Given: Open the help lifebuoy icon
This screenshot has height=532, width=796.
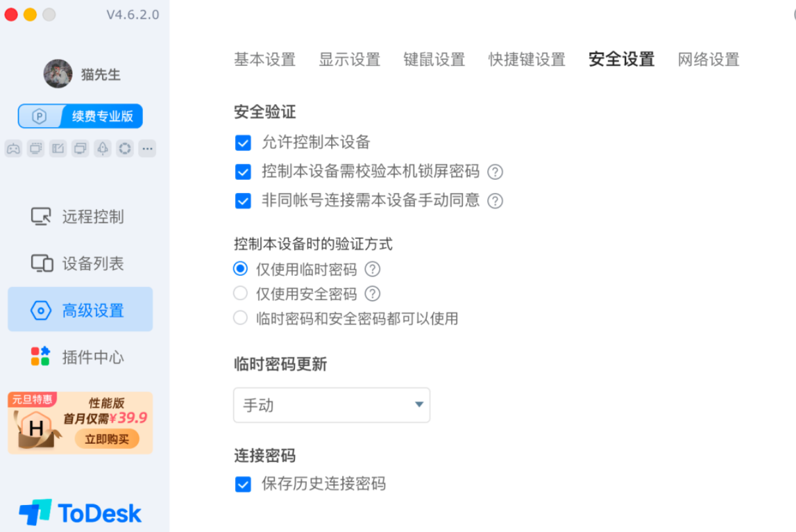Looking at the screenshot, I should point(124,148).
